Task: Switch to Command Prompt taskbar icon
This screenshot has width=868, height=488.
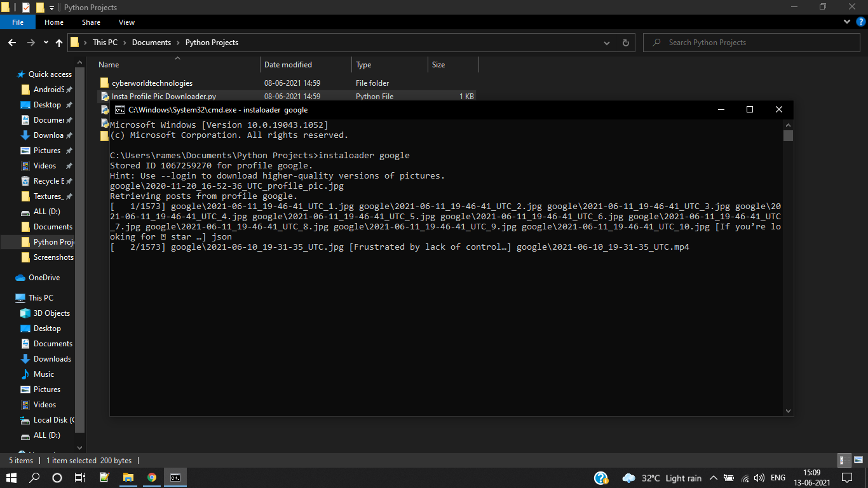Action: pos(175,478)
